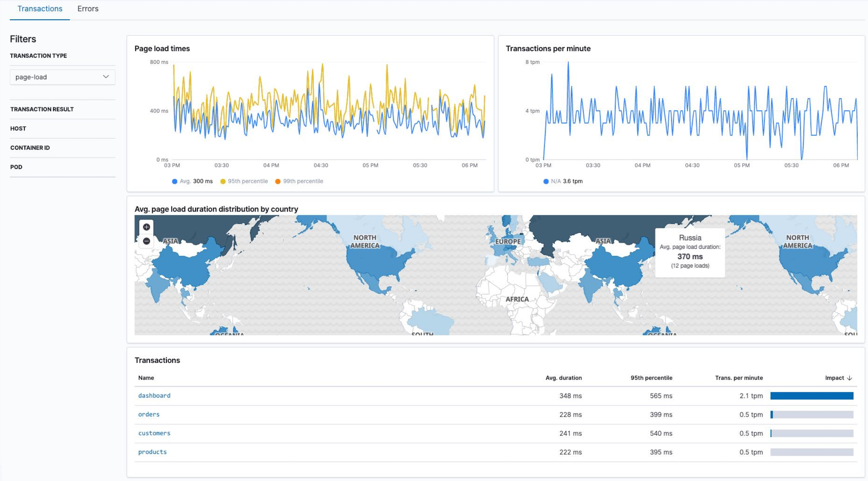Switch to the Errors tab
The image size is (868, 481).
point(88,9)
